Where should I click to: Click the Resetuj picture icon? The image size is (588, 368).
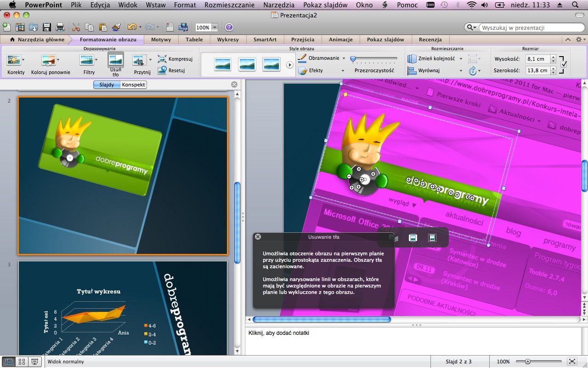coord(162,70)
